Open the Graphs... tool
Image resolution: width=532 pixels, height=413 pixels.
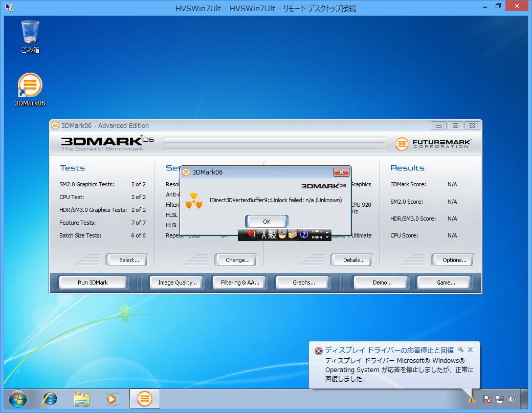pyautogui.click(x=303, y=282)
